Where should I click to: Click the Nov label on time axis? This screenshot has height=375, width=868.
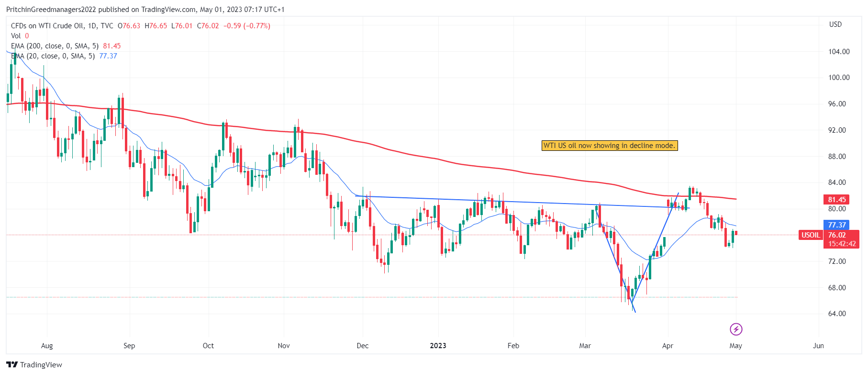click(x=284, y=346)
